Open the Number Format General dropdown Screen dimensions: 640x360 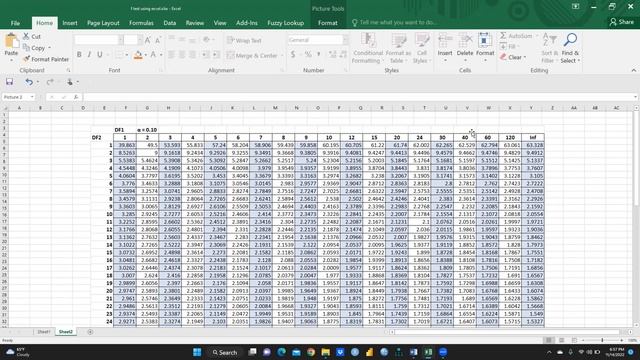pos(346,40)
